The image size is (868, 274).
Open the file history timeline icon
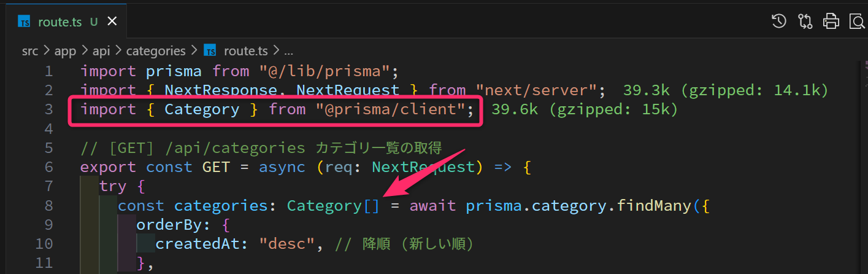pyautogui.click(x=779, y=22)
